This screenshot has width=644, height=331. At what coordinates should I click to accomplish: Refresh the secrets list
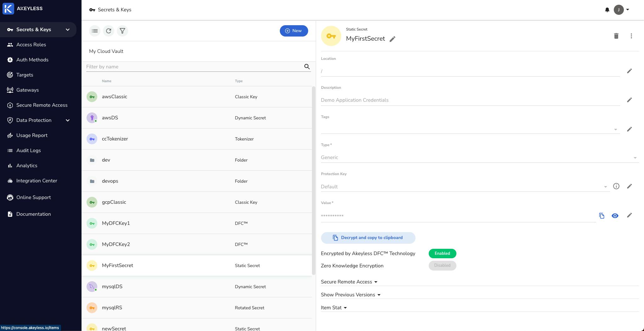coord(109,31)
